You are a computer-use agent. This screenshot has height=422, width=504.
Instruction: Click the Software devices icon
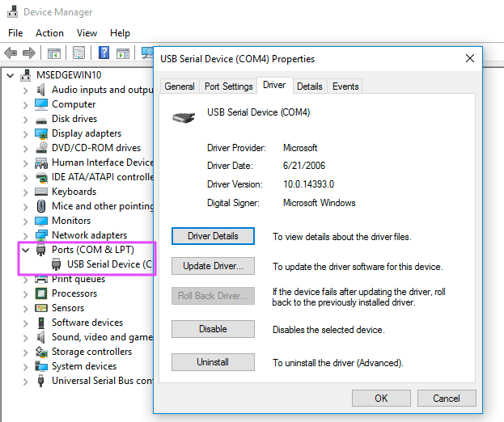pyautogui.click(x=41, y=323)
